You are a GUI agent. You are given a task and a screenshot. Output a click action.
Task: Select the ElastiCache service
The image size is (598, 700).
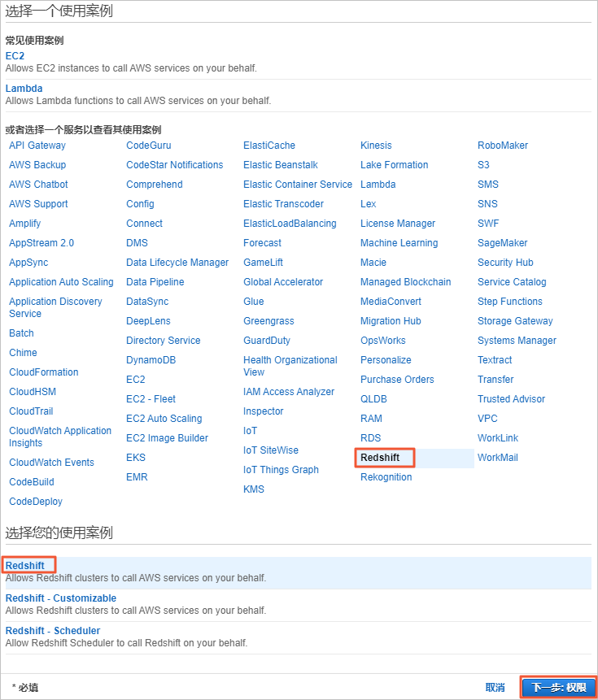point(269,146)
